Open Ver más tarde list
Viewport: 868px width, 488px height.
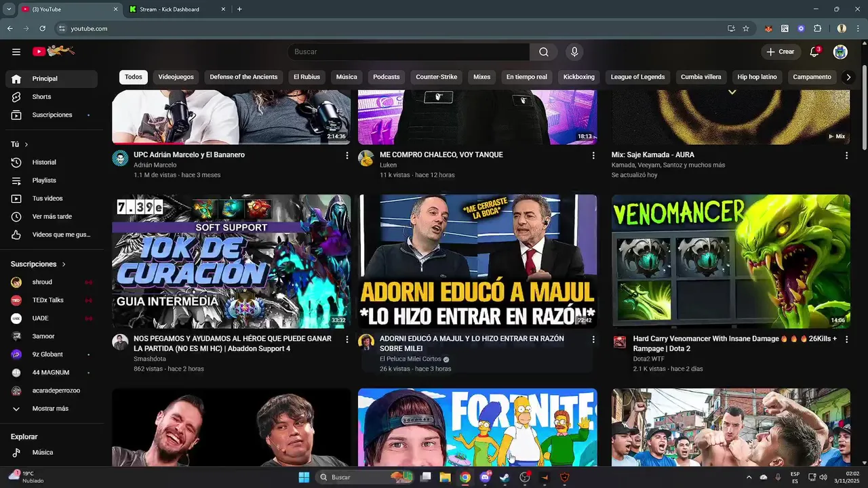pos(52,217)
